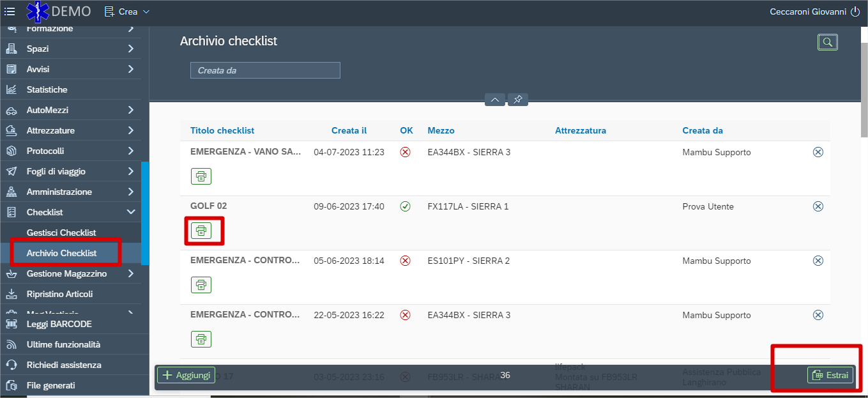
Task: Print the GOLF 02 checklist
Action: tap(201, 231)
